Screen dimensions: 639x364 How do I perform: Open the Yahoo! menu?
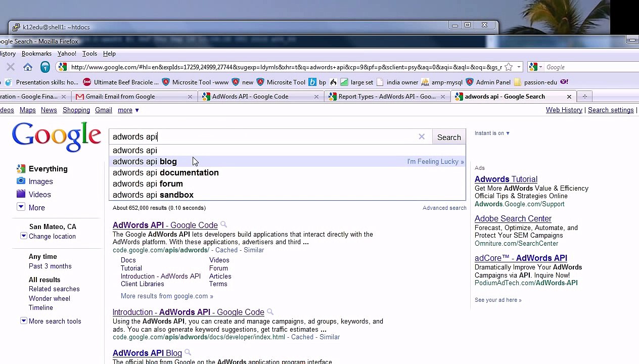[67, 54]
